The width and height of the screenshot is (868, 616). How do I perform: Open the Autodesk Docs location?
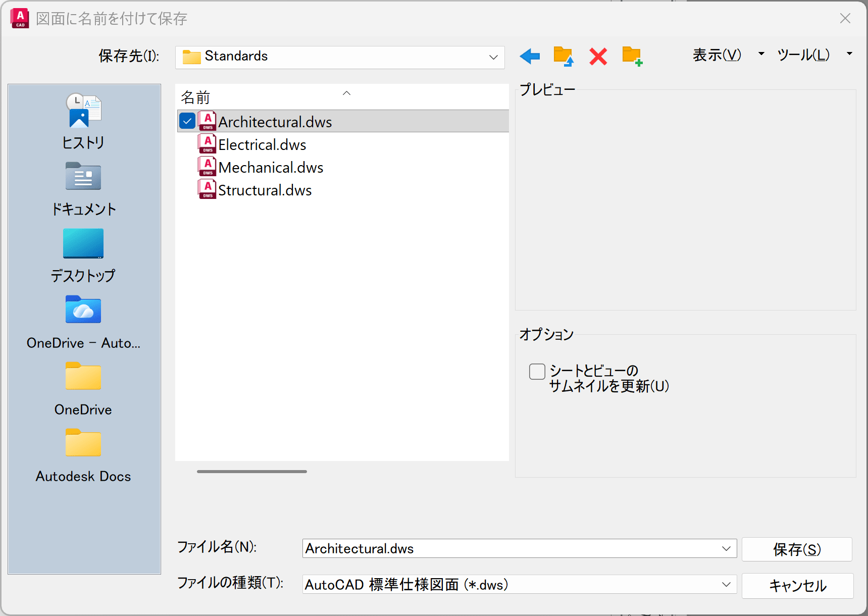point(83,455)
